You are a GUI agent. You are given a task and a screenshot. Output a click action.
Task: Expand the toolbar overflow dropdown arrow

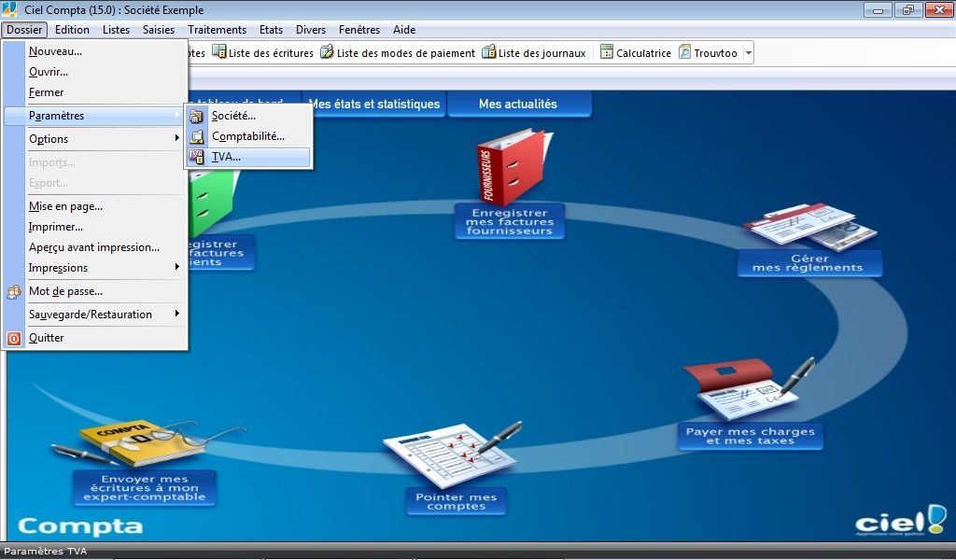coord(749,53)
